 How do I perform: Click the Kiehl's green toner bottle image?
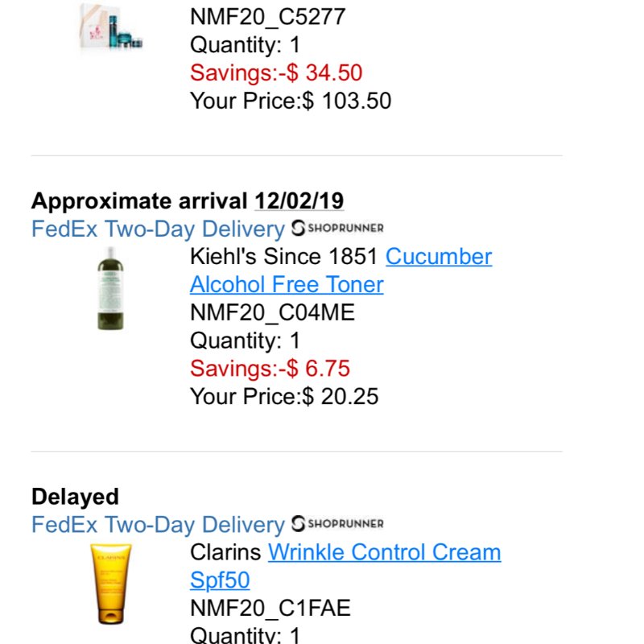tap(110, 288)
